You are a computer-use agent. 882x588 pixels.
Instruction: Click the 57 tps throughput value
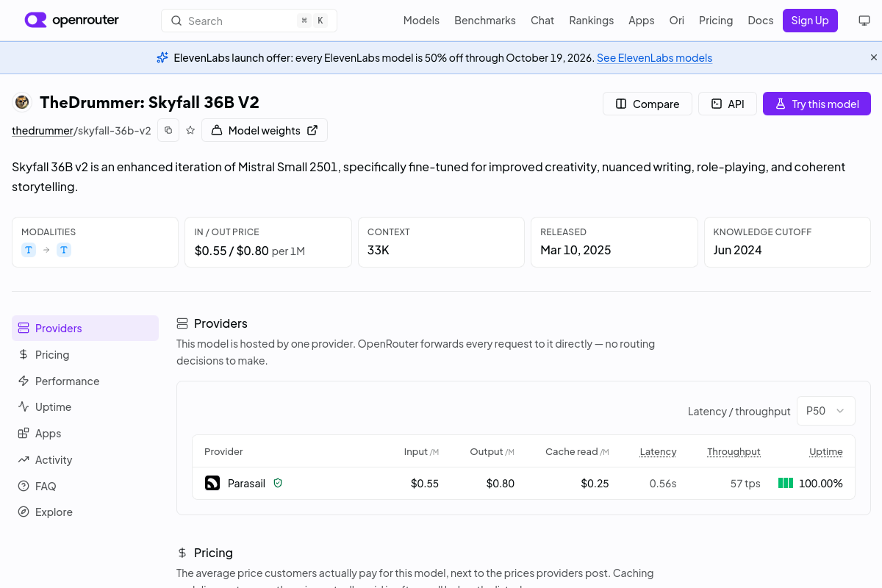745,484
